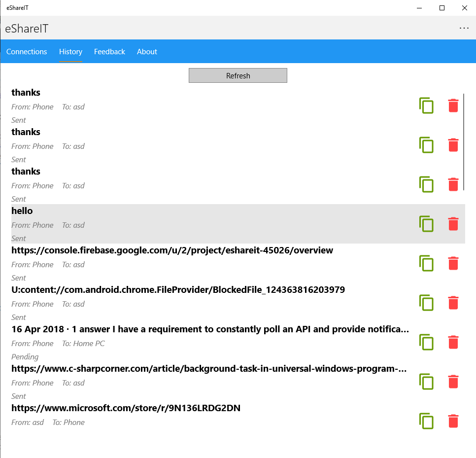Copy the 'hello' message text
Viewport: 476px width, 458px height.
pyautogui.click(x=426, y=224)
